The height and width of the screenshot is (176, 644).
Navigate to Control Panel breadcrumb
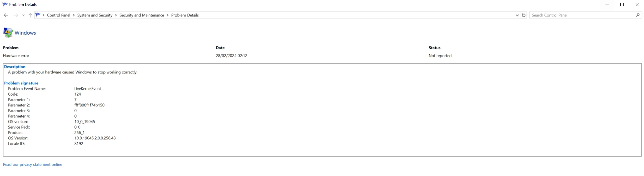(59, 15)
